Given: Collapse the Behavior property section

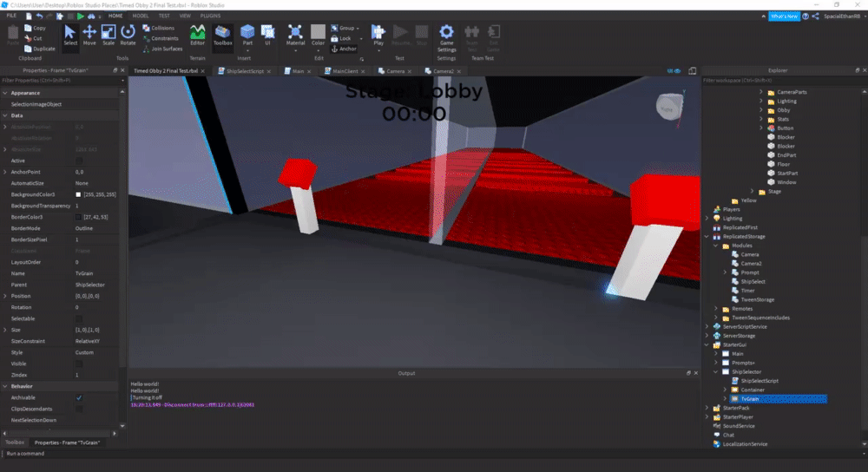Looking at the screenshot, I should [x=5, y=386].
